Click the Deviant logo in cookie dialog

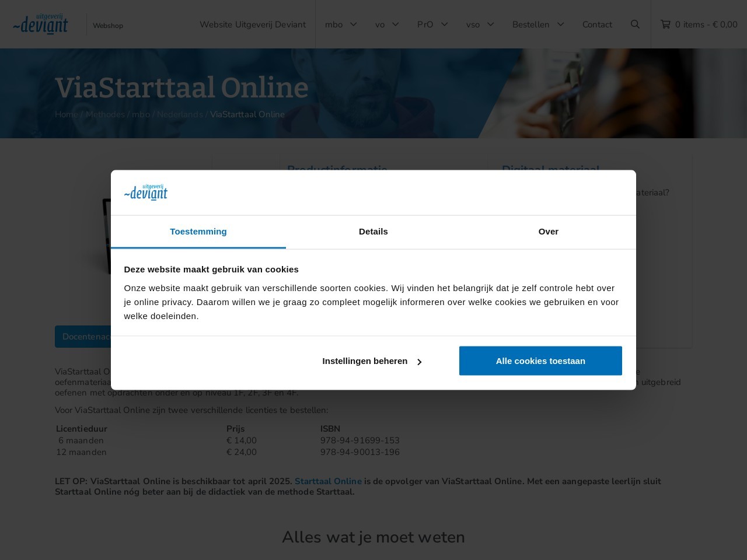[146, 192]
